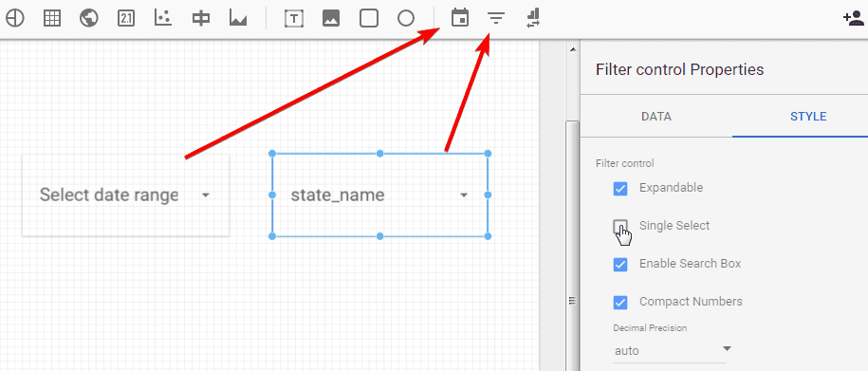The height and width of the screenshot is (371, 868).
Task: Open the share with others icon
Action: 854,18
